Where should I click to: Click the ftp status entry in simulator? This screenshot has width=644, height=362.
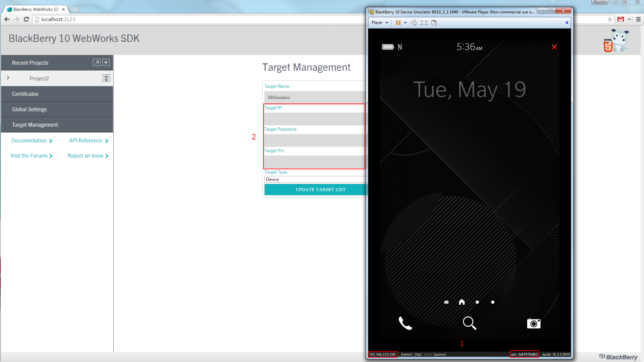pyautogui.click(x=418, y=354)
